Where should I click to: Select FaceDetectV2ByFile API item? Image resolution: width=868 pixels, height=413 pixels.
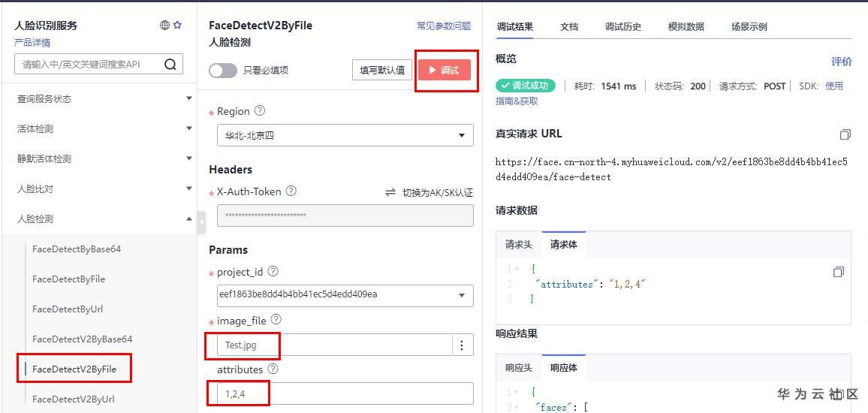(74, 369)
